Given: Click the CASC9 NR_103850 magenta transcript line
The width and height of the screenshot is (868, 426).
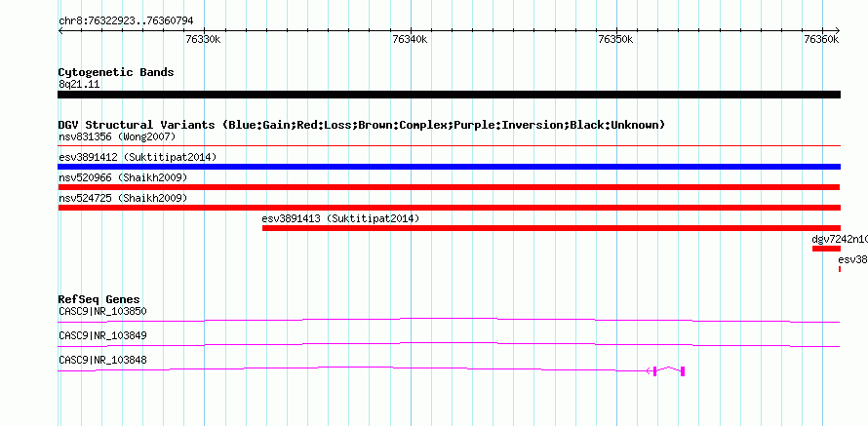Looking at the screenshot, I should click(x=449, y=320).
